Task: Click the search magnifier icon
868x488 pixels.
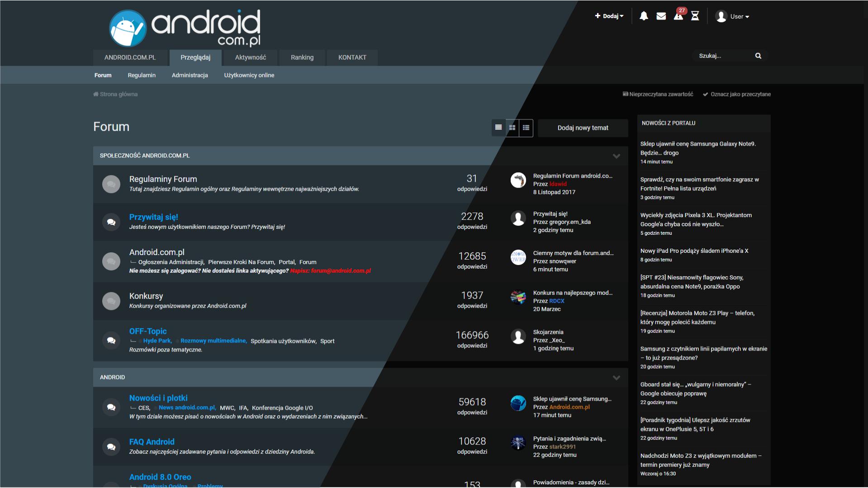Action: [758, 56]
